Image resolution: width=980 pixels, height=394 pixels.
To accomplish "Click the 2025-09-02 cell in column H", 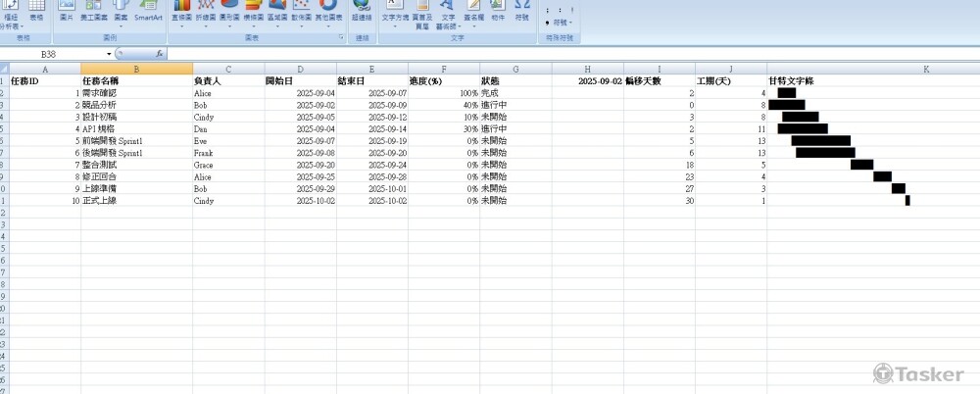I will coord(587,80).
